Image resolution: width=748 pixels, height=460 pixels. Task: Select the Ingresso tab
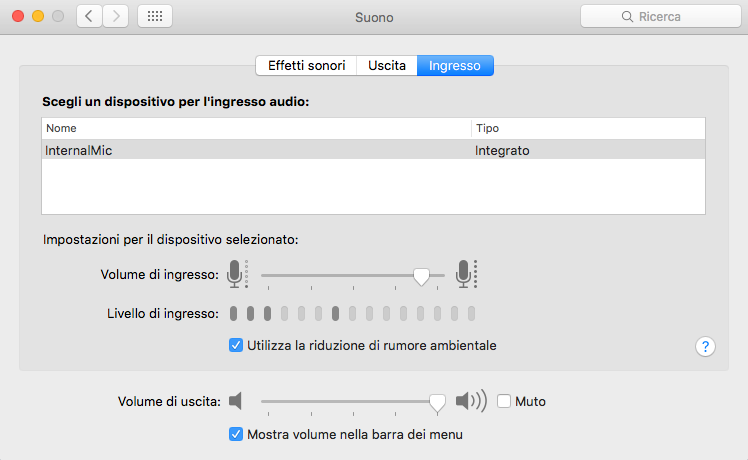pyautogui.click(x=455, y=66)
